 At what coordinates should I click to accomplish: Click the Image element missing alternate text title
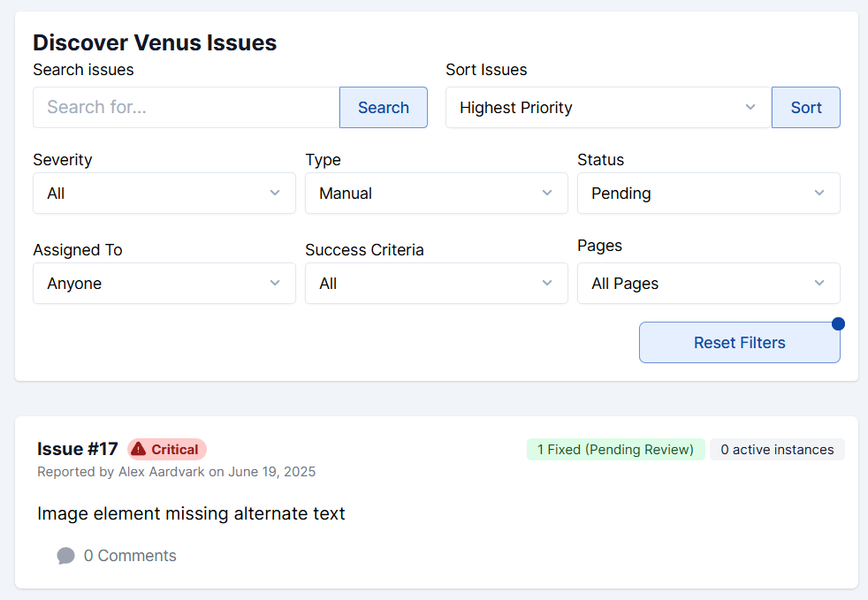[x=191, y=513]
